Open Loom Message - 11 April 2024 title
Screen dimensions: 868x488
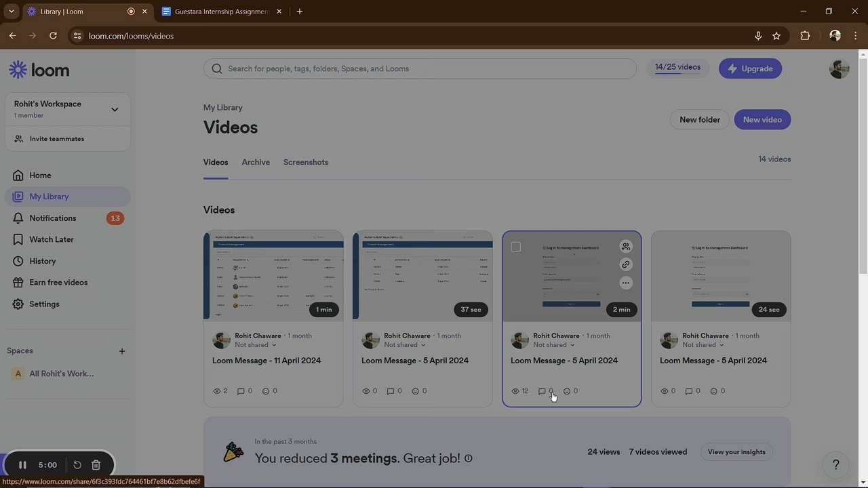click(x=267, y=361)
